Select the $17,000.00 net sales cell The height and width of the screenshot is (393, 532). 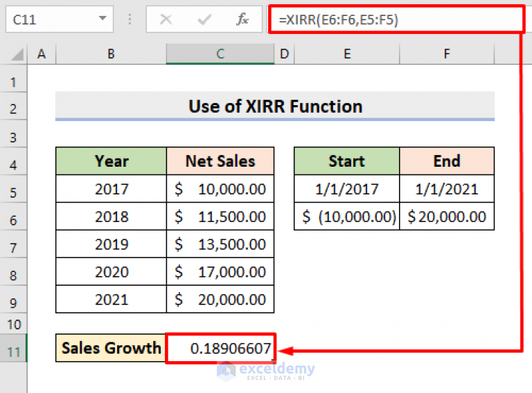point(220,272)
